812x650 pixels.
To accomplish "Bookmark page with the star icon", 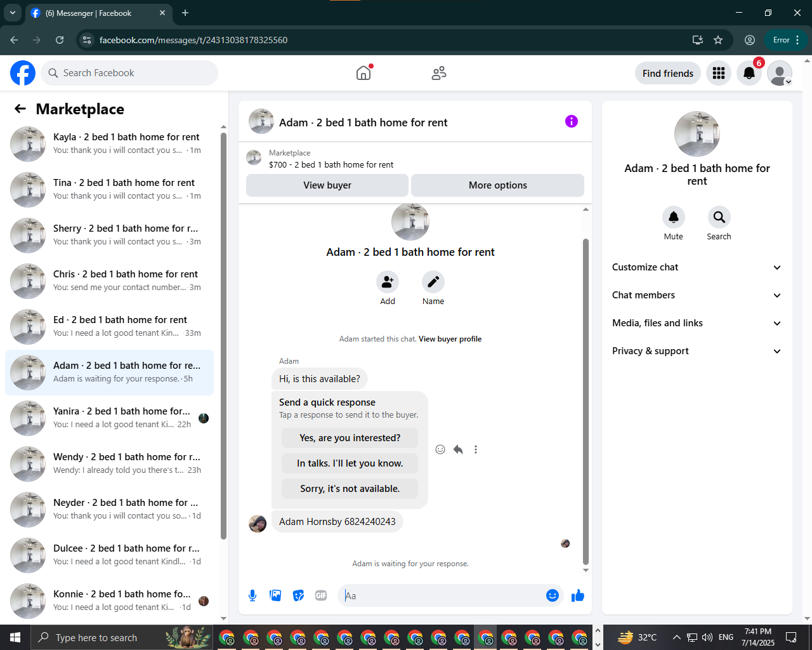I will click(x=718, y=40).
